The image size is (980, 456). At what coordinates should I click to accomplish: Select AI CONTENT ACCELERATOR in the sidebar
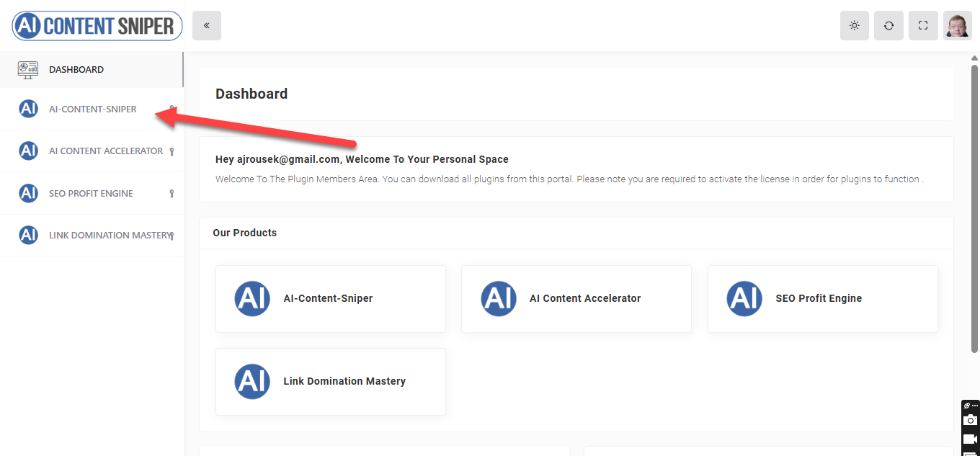point(92,151)
